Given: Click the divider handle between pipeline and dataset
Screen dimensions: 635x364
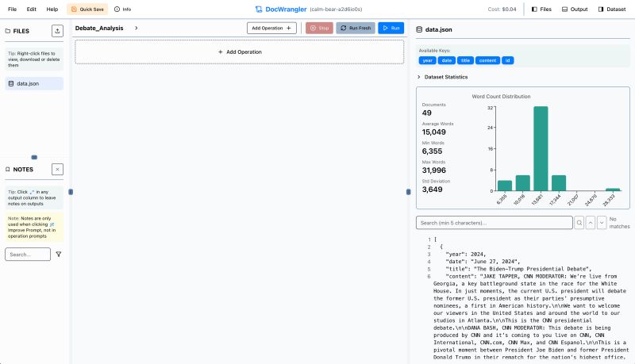Looking at the screenshot, I should (408, 192).
